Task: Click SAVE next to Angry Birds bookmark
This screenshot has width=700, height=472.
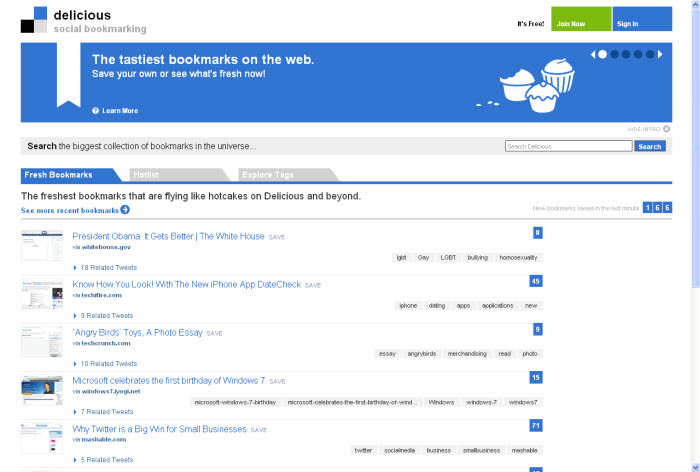Action: pos(214,334)
